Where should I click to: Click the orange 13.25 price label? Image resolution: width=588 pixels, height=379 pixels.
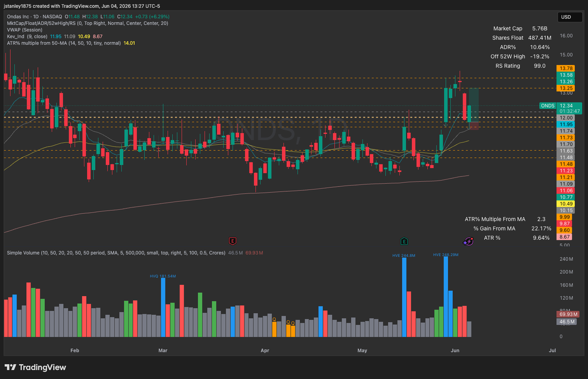[566, 88]
